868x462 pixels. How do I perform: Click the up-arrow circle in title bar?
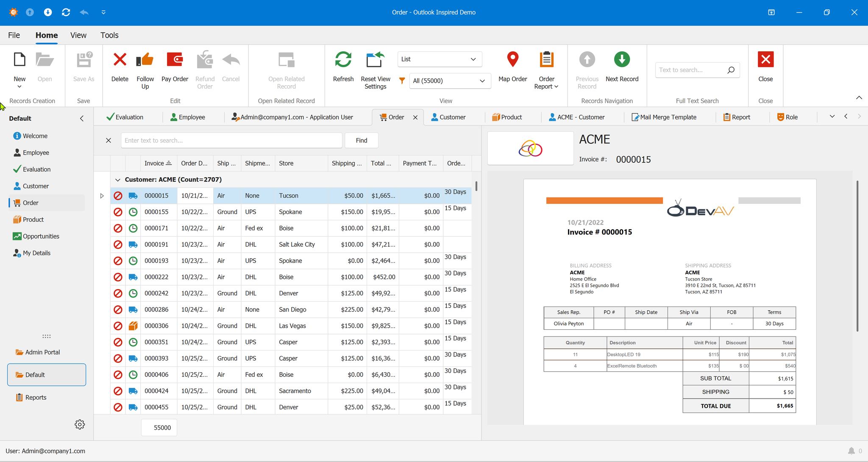coord(30,12)
